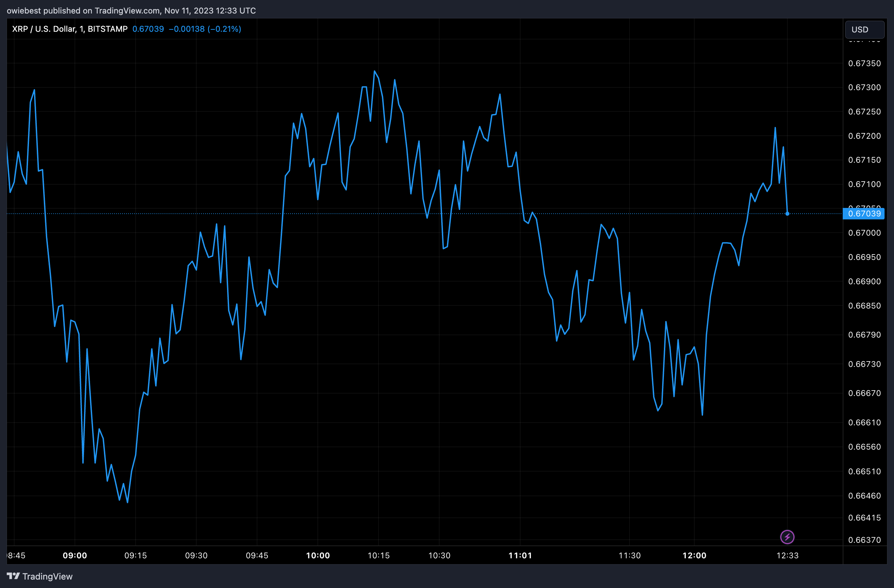This screenshot has width=894, height=588.
Task: Click the 0.66370 price axis label
Action: tap(864, 540)
